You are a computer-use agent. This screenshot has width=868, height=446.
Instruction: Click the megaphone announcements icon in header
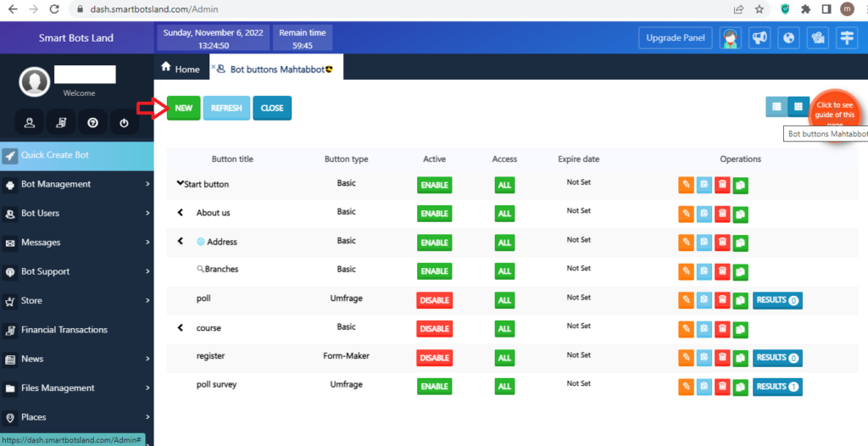(760, 38)
